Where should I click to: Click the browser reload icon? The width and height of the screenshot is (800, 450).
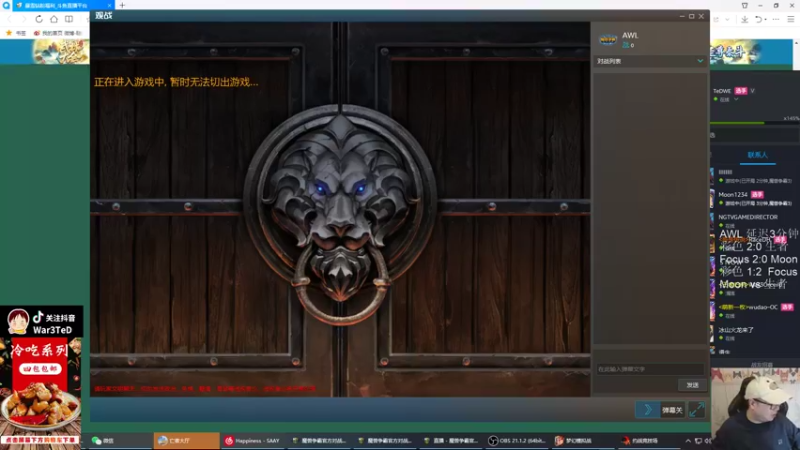[39, 19]
